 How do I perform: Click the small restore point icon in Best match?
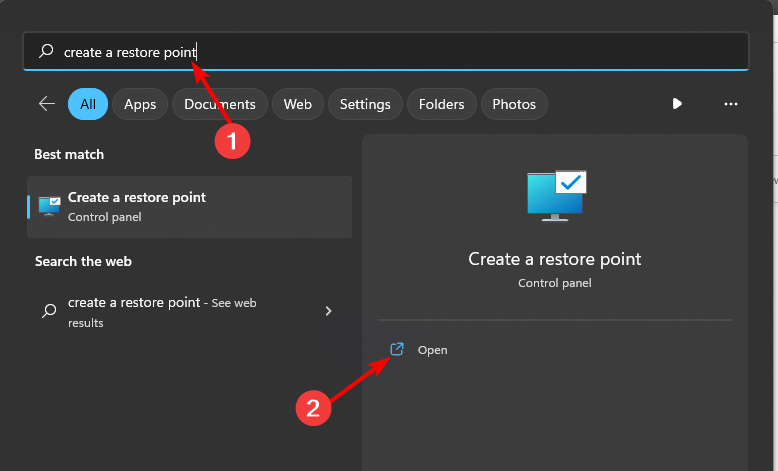[x=49, y=205]
